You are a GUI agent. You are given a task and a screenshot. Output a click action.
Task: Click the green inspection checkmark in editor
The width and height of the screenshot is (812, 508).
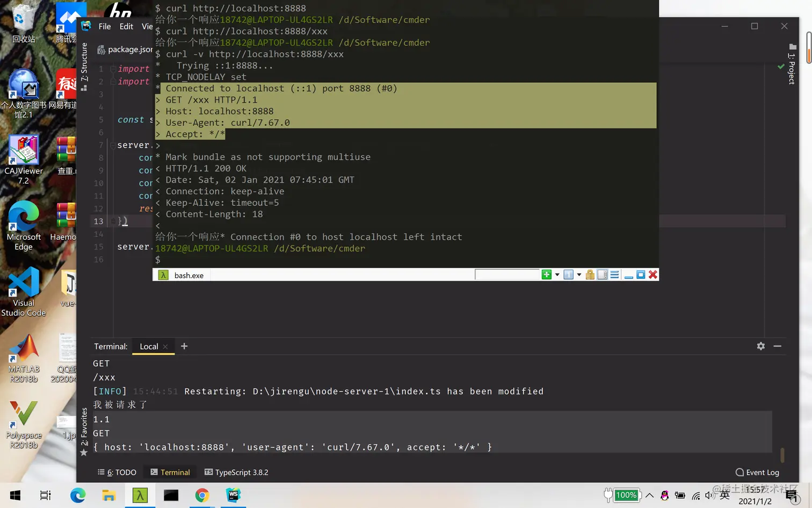[x=781, y=67]
